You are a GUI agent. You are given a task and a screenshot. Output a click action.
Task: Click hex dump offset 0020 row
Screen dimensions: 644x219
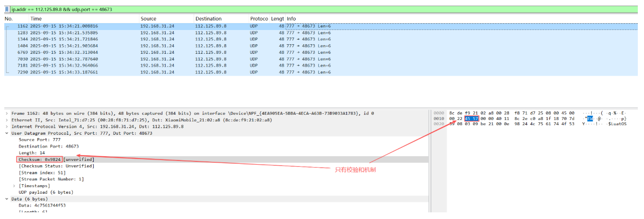tap(530, 124)
